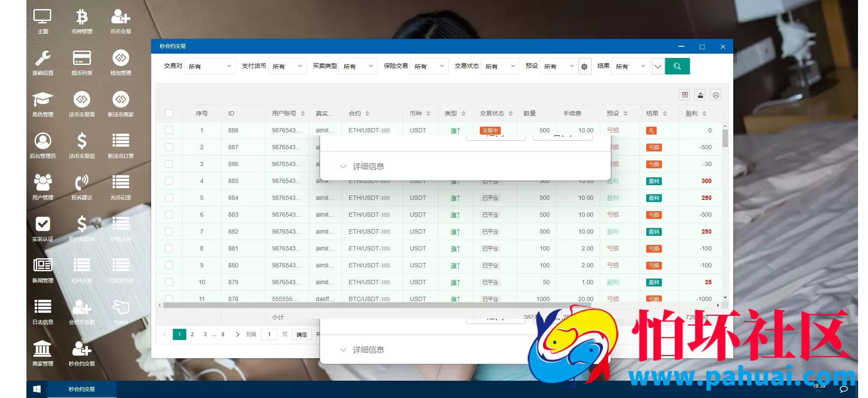Select page 1 in pagination
Image resolution: width=868 pixels, height=398 pixels.
pos(179,334)
